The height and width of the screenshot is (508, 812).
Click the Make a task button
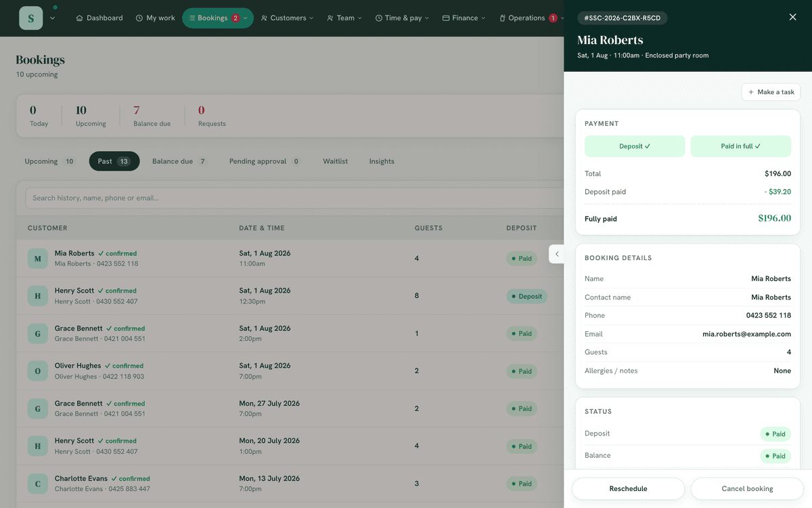point(771,92)
